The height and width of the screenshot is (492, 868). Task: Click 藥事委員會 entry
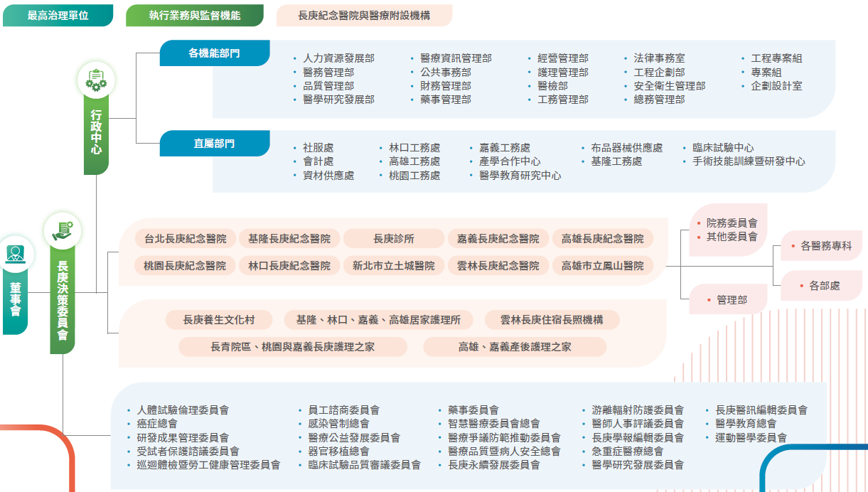tap(473, 410)
